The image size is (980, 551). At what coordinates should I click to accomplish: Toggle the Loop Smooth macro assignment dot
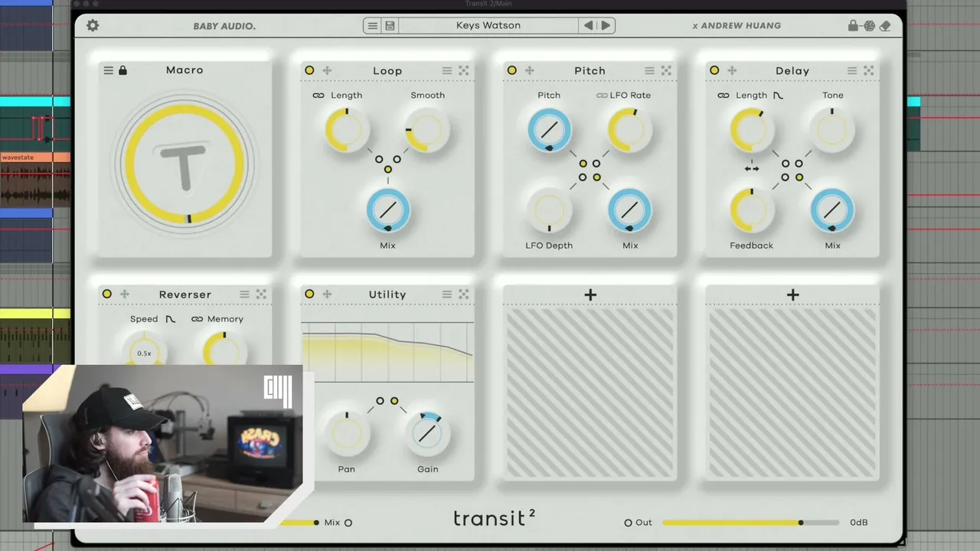tap(397, 159)
